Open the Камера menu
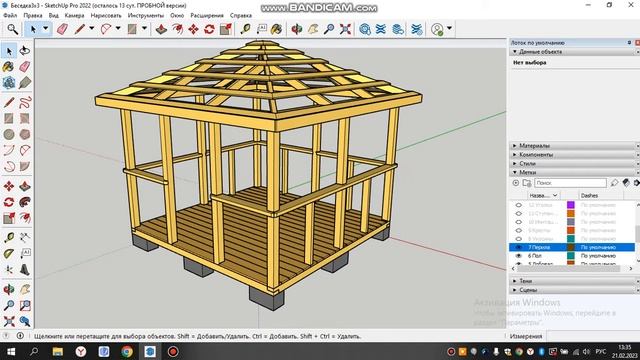640x360 pixels. tap(74, 16)
